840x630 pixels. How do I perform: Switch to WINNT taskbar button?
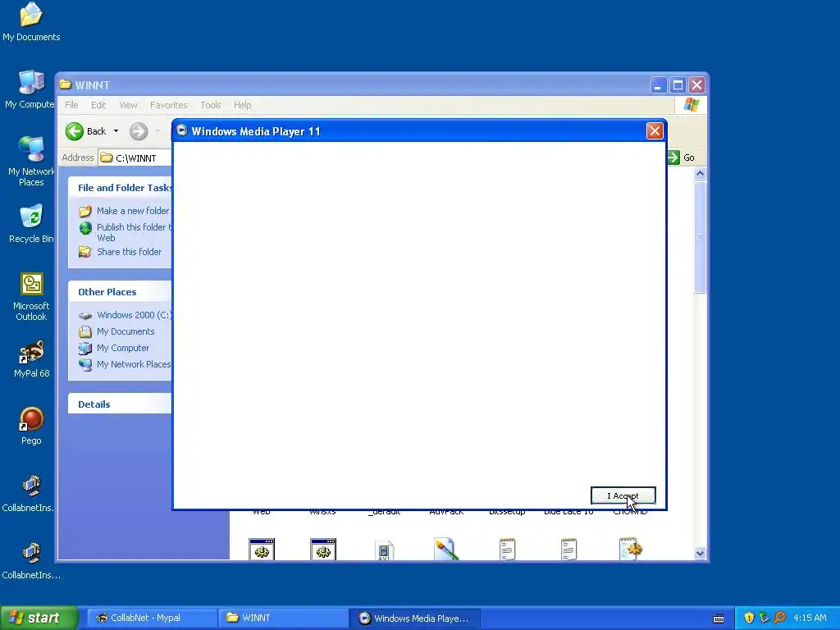pyautogui.click(x=283, y=618)
